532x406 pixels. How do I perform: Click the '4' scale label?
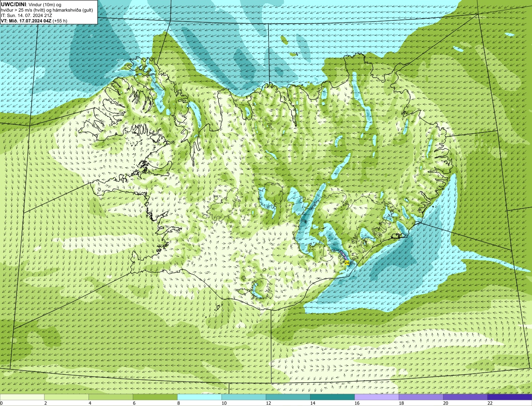[x=90, y=403]
